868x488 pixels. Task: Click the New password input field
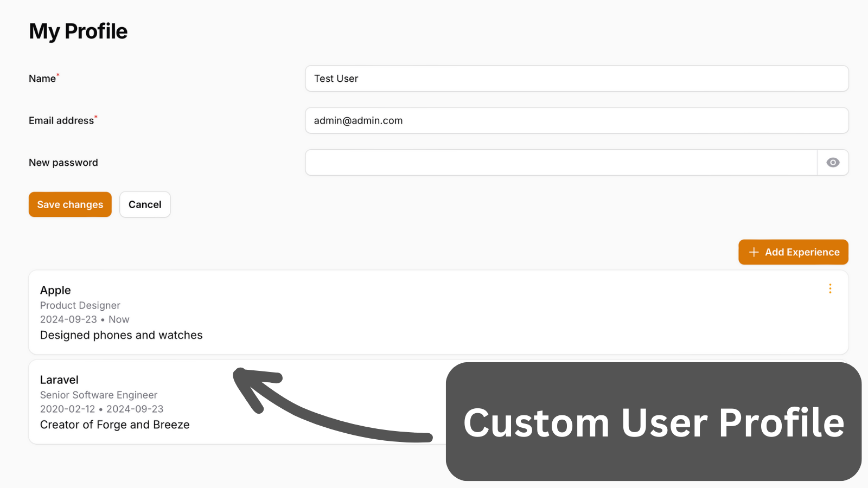point(561,163)
